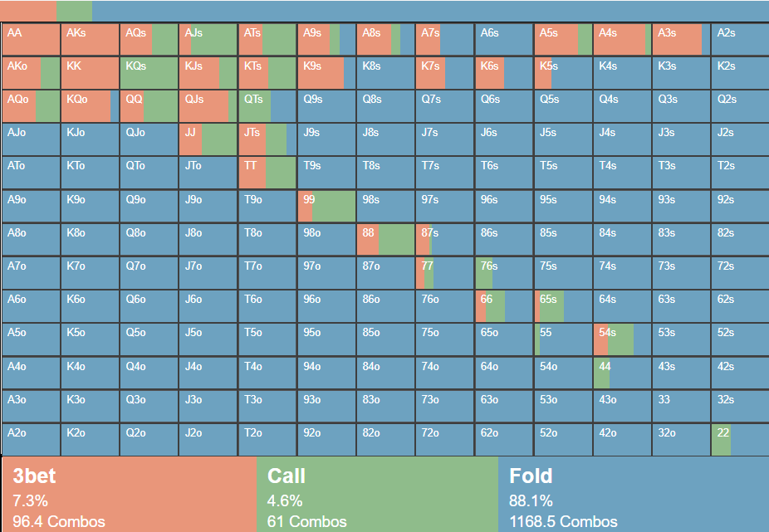This screenshot has height=532, width=769.
Task: Click the JJ hand cell
Action: click(208, 139)
